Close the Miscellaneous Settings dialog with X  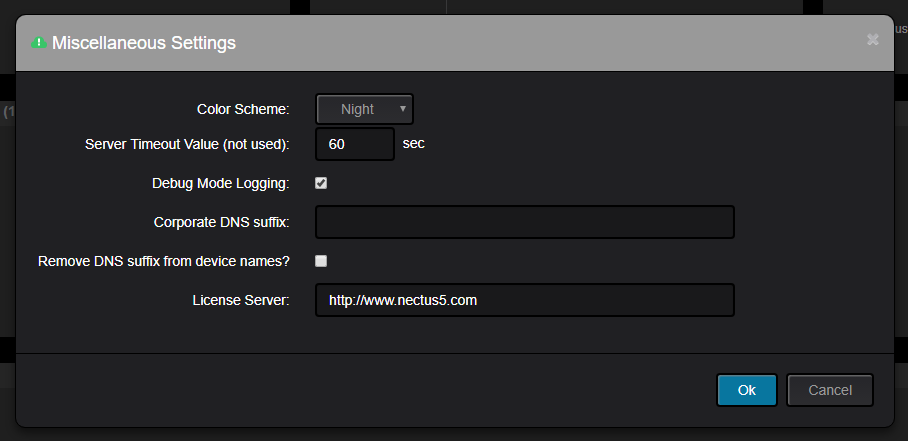pyautogui.click(x=873, y=39)
